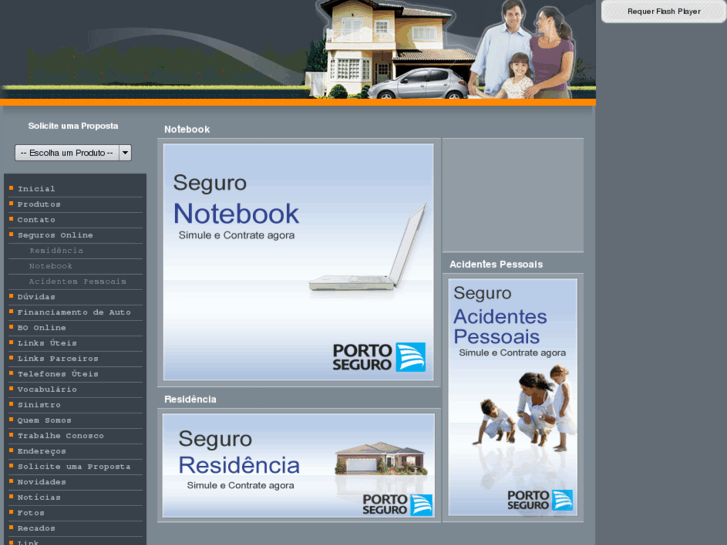Open Links Parceiros in the sidebar
The image size is (727, 545).
(x=58, y=359)
